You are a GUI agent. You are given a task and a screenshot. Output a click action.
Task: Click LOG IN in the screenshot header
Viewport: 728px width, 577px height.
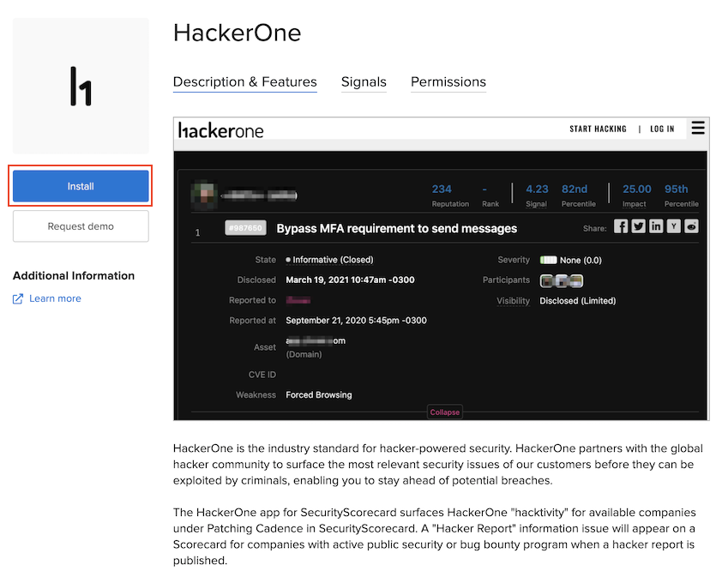point(662,129)
